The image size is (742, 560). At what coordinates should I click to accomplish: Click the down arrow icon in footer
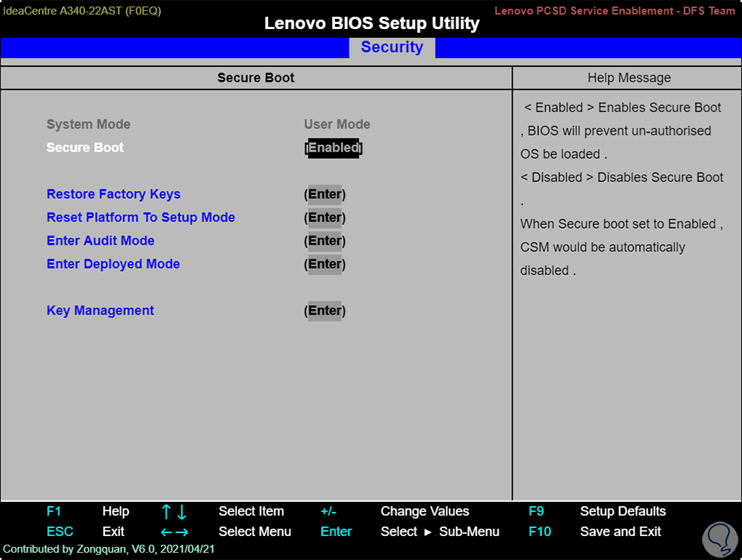[182, 512]
